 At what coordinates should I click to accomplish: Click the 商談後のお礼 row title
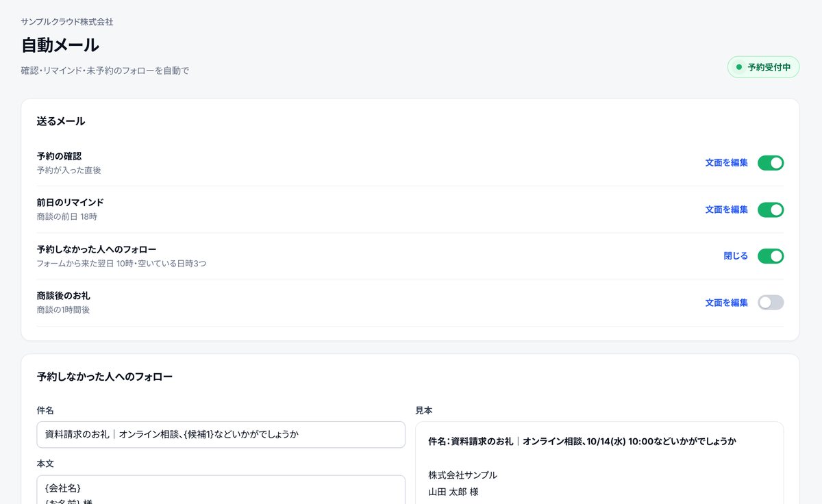(64, 296)
